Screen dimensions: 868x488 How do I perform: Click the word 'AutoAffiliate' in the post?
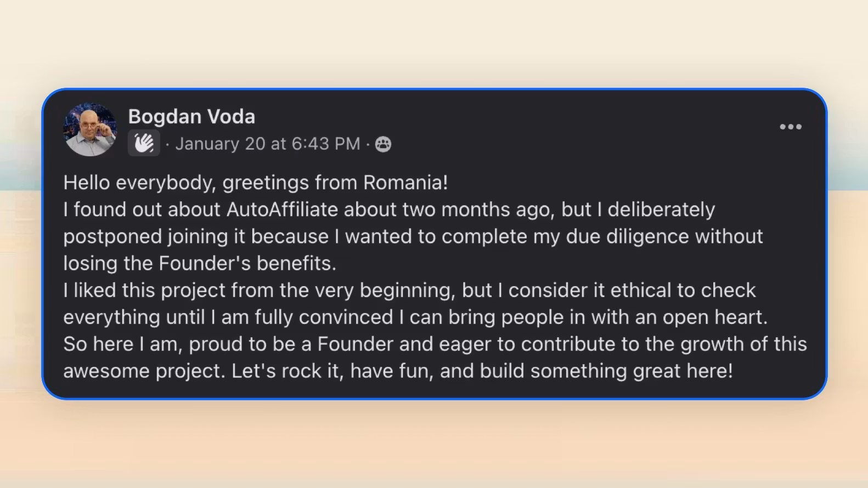click(x=283, y=209)
